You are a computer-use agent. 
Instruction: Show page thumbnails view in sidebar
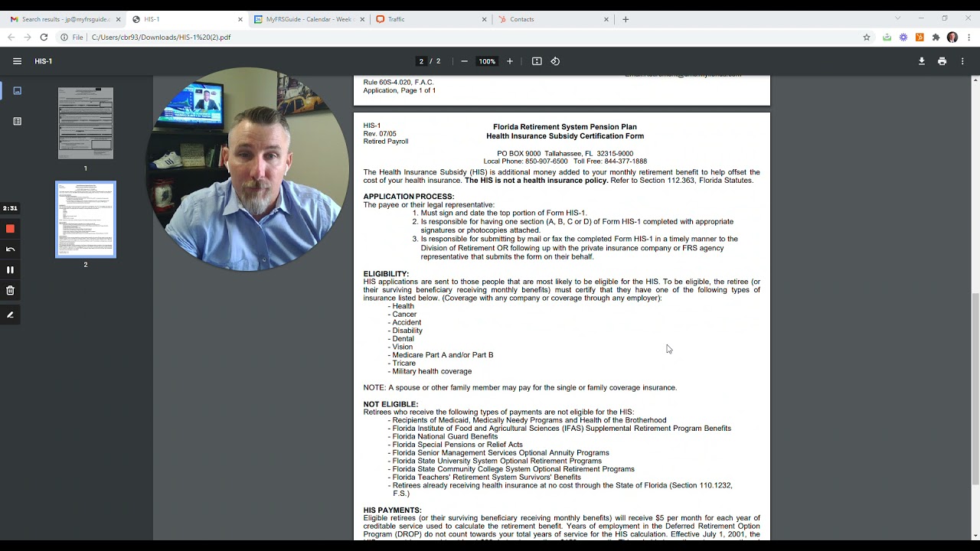[x=17, y=90]
